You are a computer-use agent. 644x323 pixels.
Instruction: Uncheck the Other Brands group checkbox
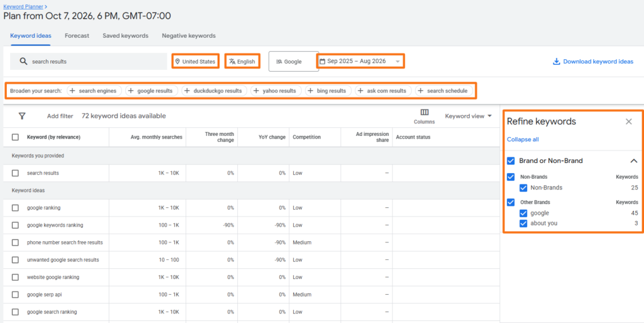click(x=511, y=202)
